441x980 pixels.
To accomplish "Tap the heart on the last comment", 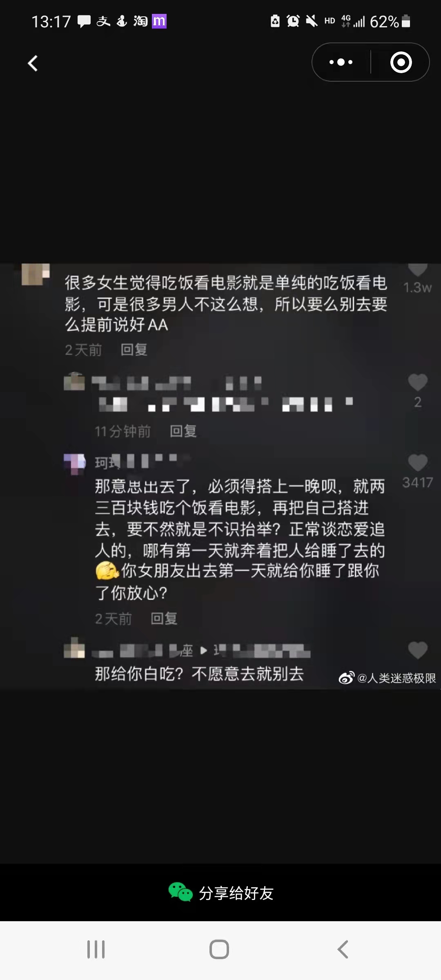I will (418, 650).
